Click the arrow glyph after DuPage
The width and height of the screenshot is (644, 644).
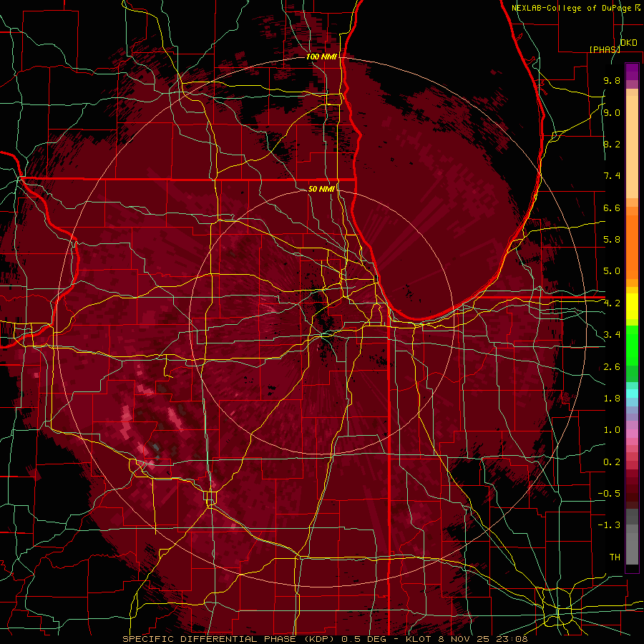coord(638,8)
